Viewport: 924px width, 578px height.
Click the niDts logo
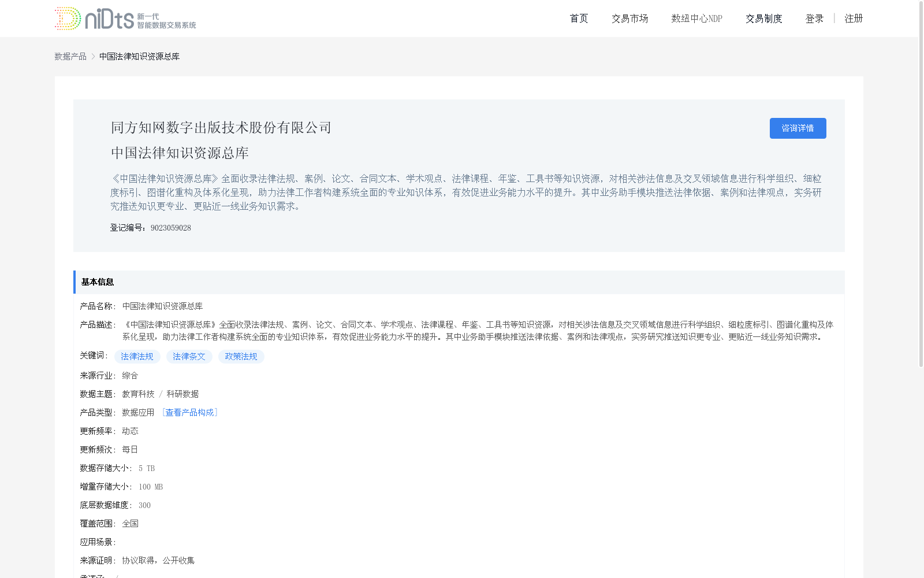coord(125,18)
